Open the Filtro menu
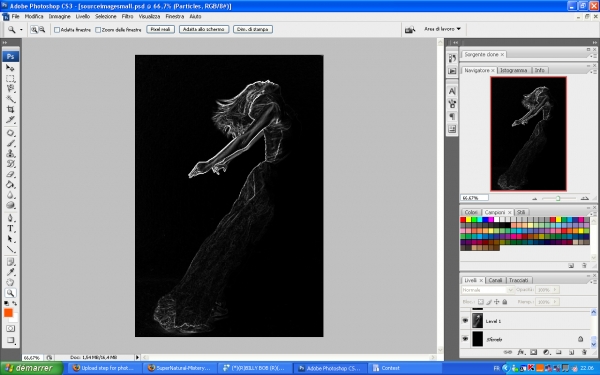This screenshot has width=600, height=375. (127, 16)
